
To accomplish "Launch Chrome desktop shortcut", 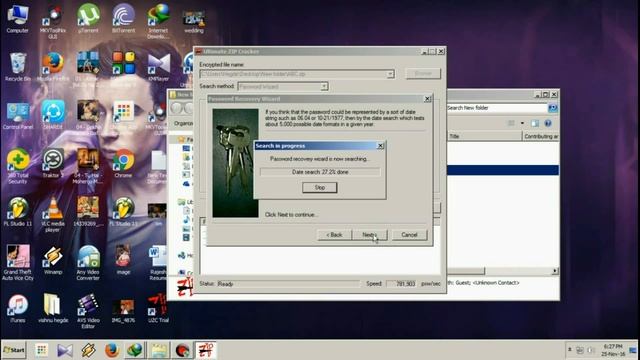I will click(123, 163).
